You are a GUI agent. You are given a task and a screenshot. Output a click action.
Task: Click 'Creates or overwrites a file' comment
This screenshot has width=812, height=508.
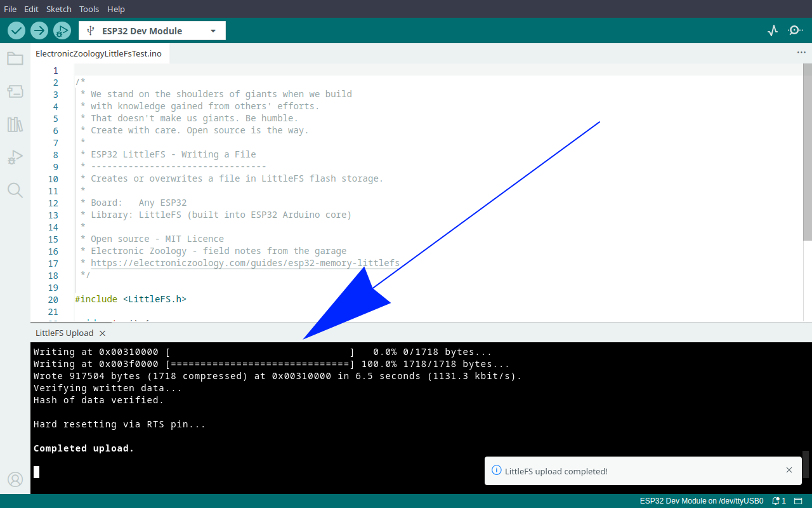tap(237, 178)
